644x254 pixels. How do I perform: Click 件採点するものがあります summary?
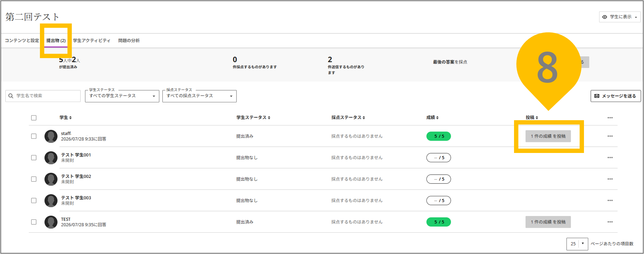click(255, 67)
